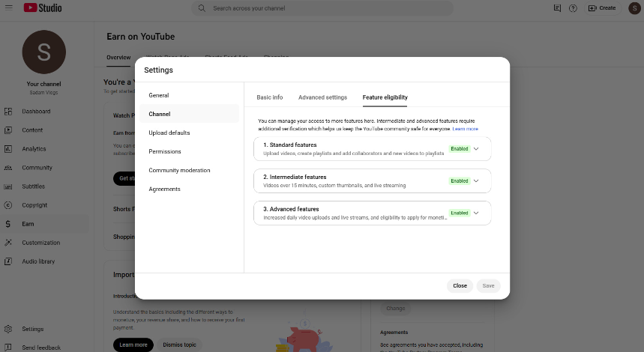Switch to the Basic info tab
This screenshot has height=352, width=644.
pos(270,97)
